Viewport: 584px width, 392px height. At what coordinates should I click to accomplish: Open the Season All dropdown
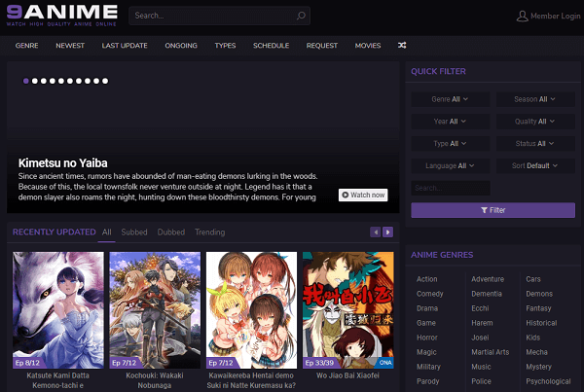pos(535,99)
